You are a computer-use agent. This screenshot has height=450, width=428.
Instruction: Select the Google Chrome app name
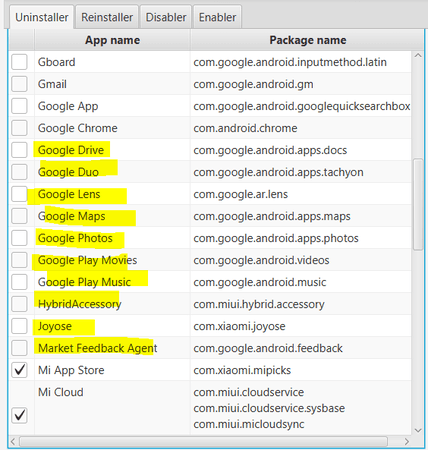(x=78, y=128)
